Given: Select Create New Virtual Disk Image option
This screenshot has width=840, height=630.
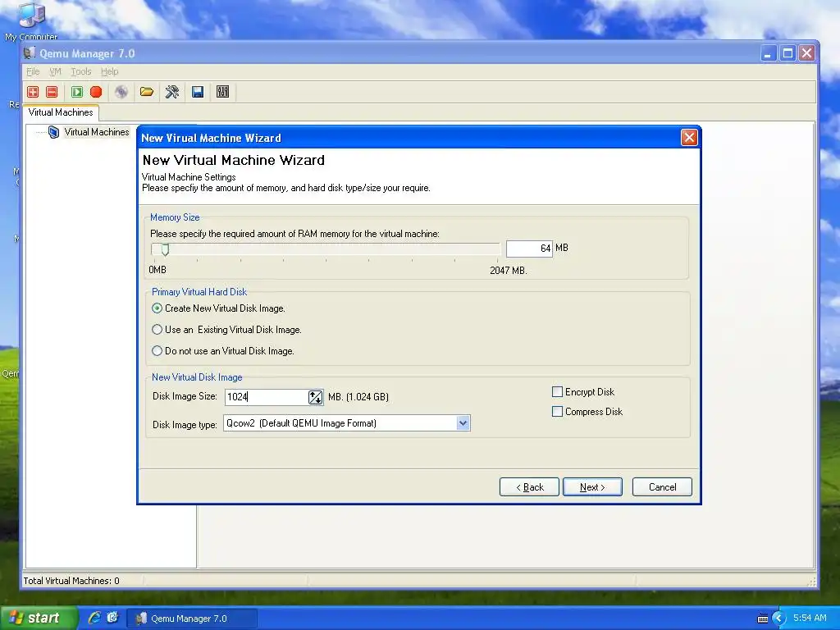Looking at the screenshot, I should click(157, 308).
